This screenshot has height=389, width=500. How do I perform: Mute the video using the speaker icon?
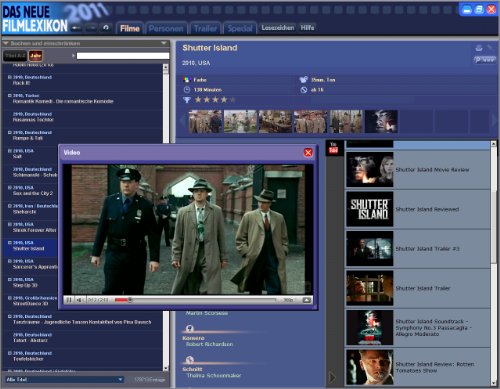pos(80,300)
